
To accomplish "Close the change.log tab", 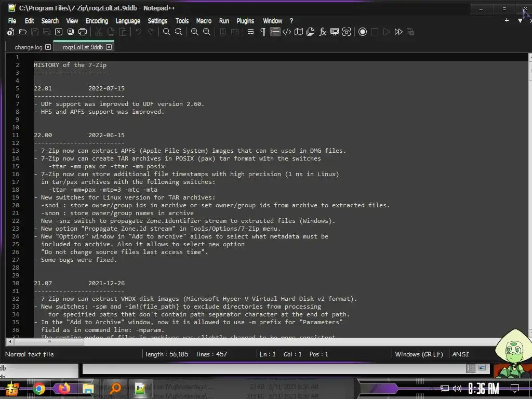I will pos(48,47).
